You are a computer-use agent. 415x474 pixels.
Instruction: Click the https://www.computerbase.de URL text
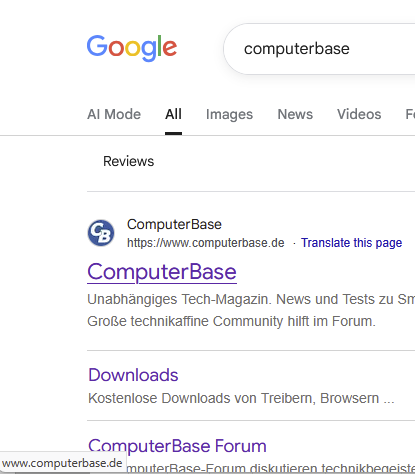[x=206, y=243]
